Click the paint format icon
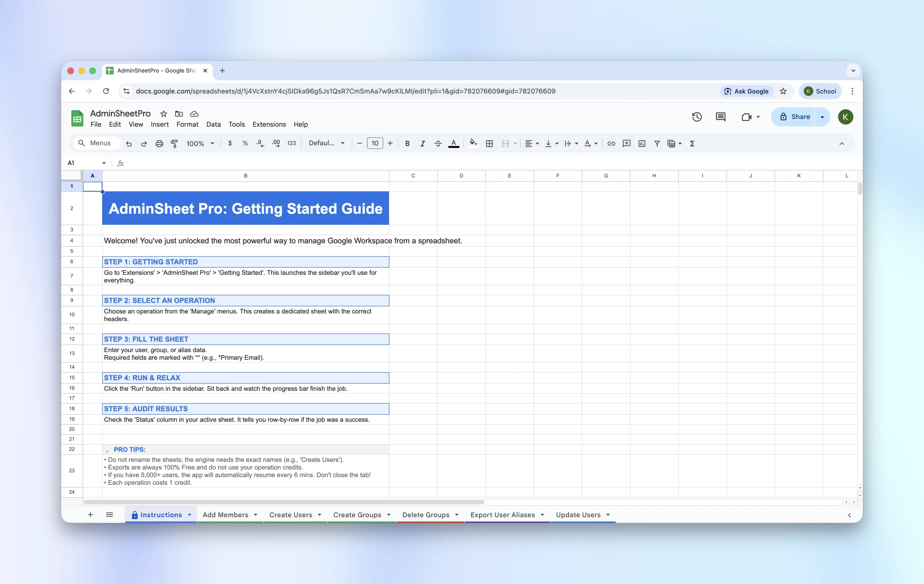 tap(174, 144)
